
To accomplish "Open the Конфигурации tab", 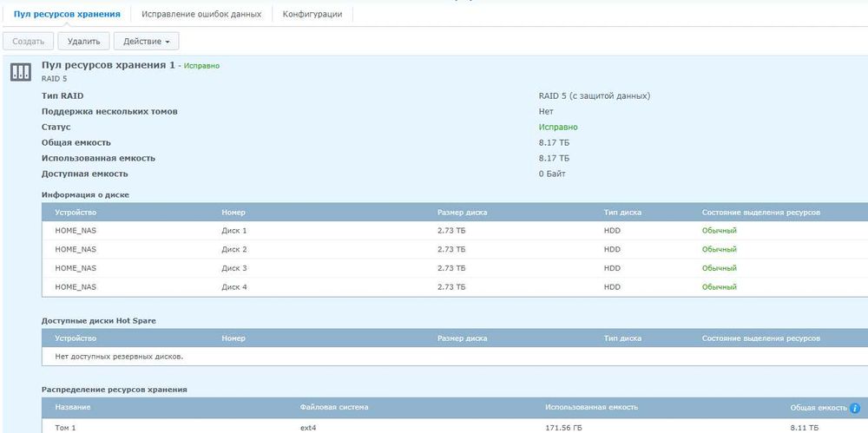I will point(312,15).
